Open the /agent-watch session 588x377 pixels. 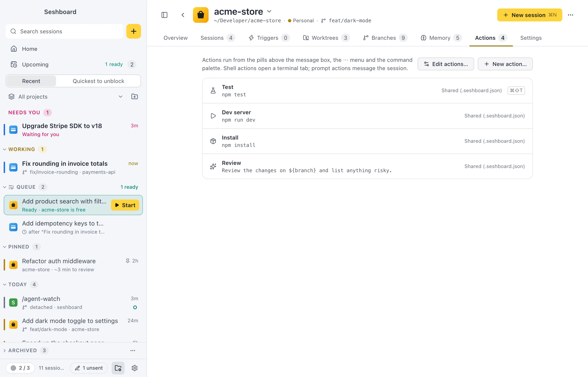73,303
